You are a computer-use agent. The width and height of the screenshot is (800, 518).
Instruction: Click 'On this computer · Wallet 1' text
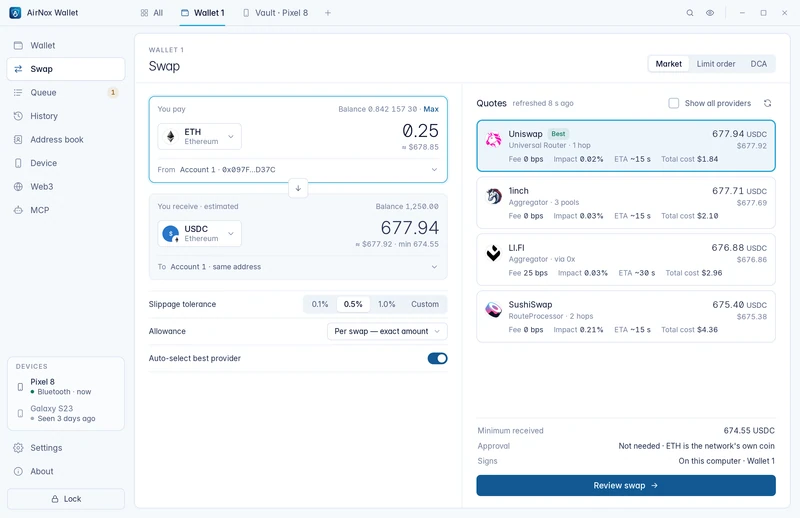tap(726, 461)
